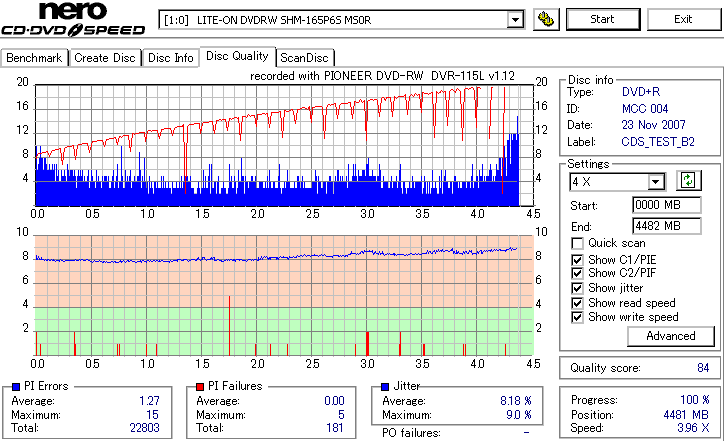
Task: Open the Advanced settings button
Action: pyautogui.click(x=670, y=336)
